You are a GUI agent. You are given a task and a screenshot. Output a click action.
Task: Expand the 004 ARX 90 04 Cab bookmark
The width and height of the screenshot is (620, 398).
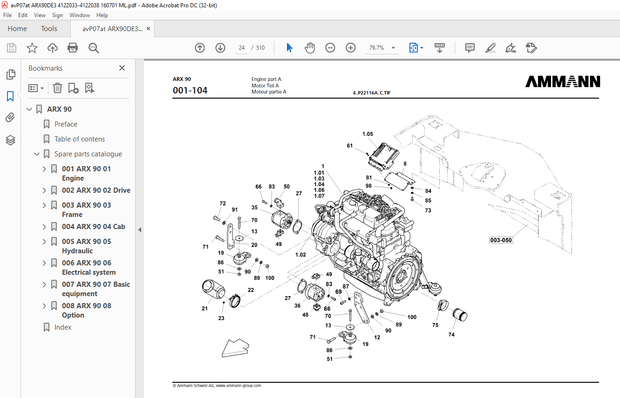click(x=44, y=227)
